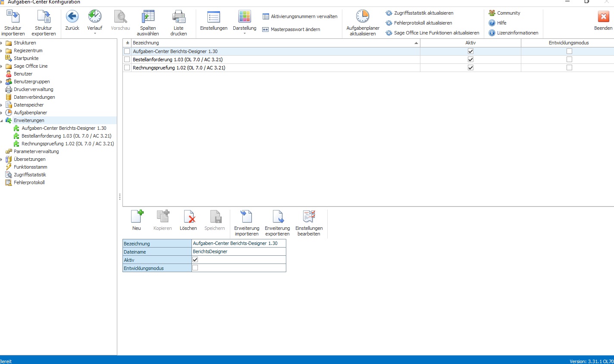The image size is (614, 364).
Task: Tick the row selector for Rechnungspruefung 1.02
Action: [x=127, y=68]
